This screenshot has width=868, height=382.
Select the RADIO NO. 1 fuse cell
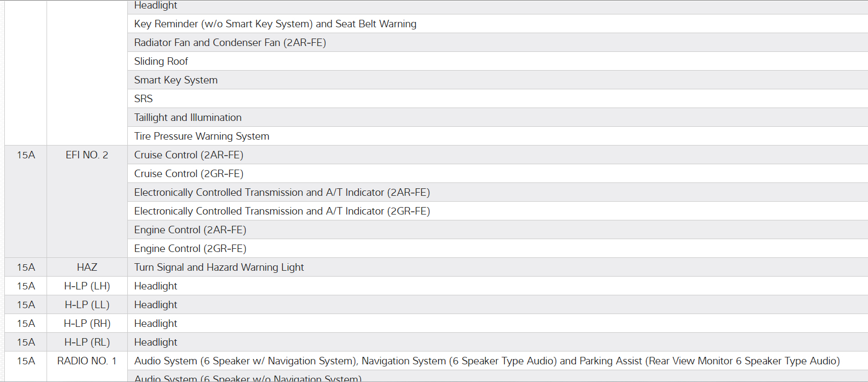[87, 361]
